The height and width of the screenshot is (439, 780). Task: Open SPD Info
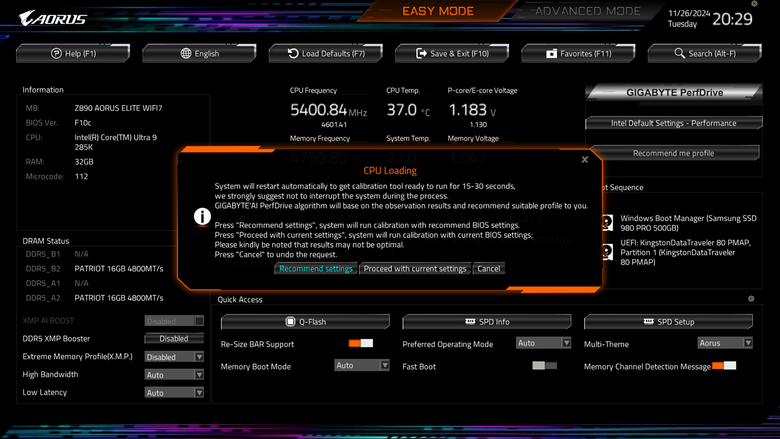point(487,322)
